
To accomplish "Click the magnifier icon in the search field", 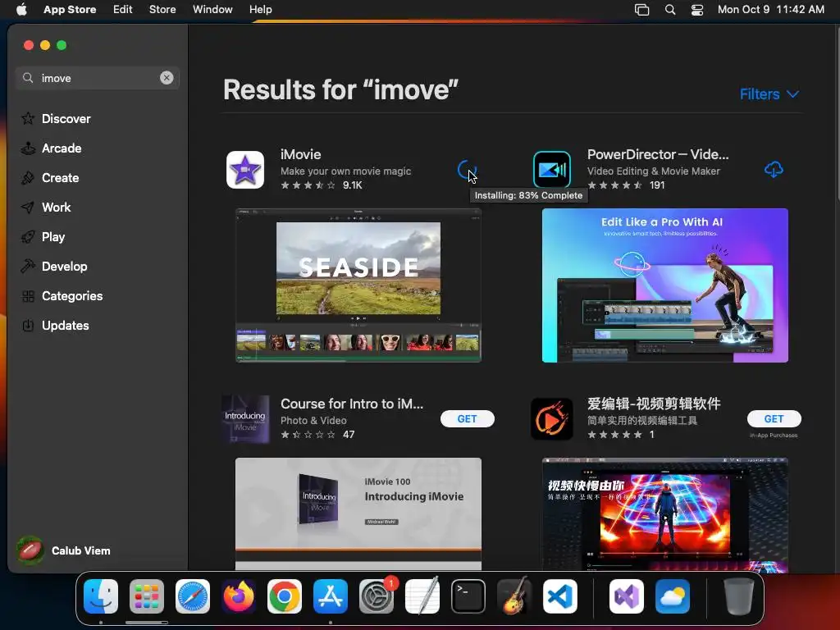I will pyautogui.click(x=28, y=78).
